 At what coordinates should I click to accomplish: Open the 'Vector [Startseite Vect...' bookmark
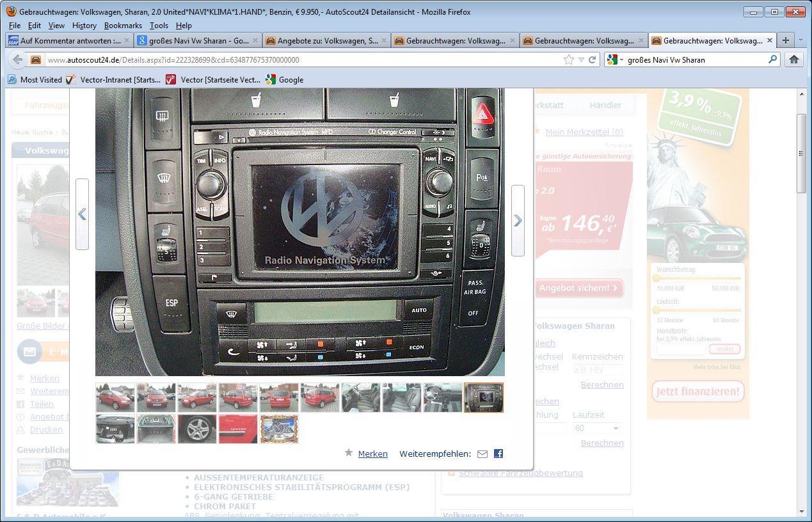point(214,79)
